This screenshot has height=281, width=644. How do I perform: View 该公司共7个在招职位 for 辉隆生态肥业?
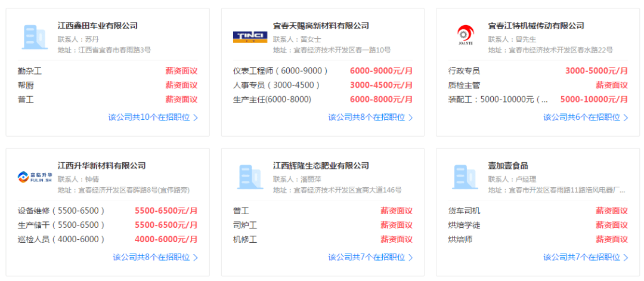coord(370,258)
